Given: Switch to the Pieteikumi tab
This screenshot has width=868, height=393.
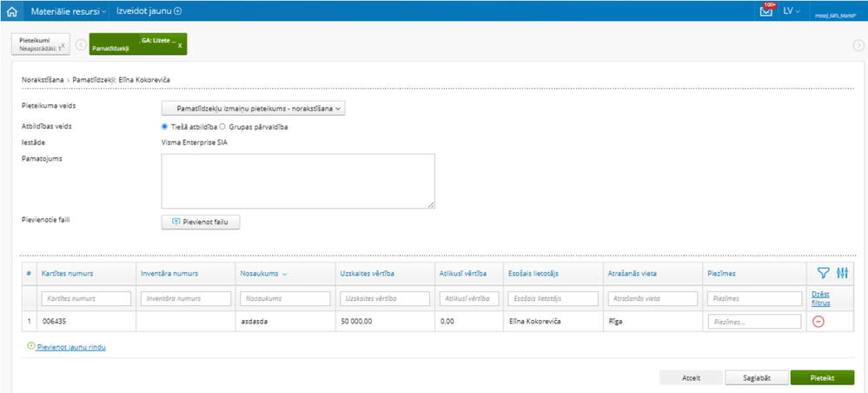Looking at the screenshot, I should (x=41, y=44).
